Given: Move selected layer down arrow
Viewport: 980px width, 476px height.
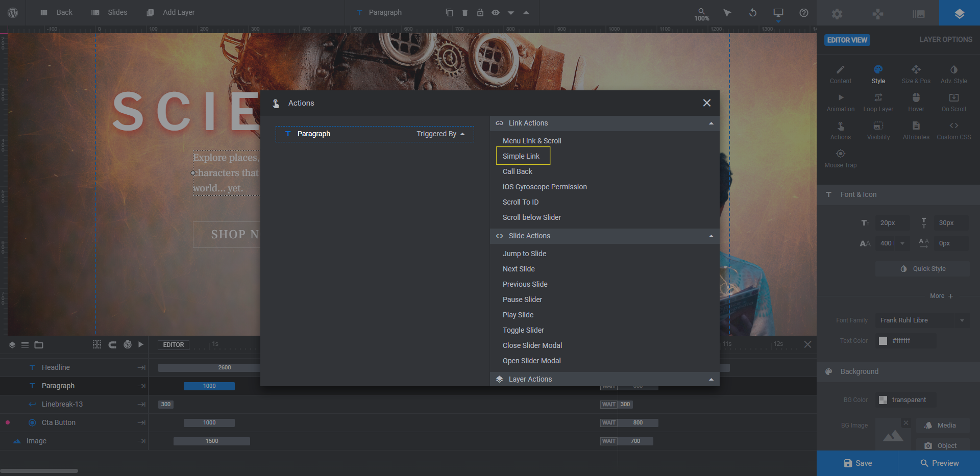Looking at the screenshot, I should click(511, 13).
